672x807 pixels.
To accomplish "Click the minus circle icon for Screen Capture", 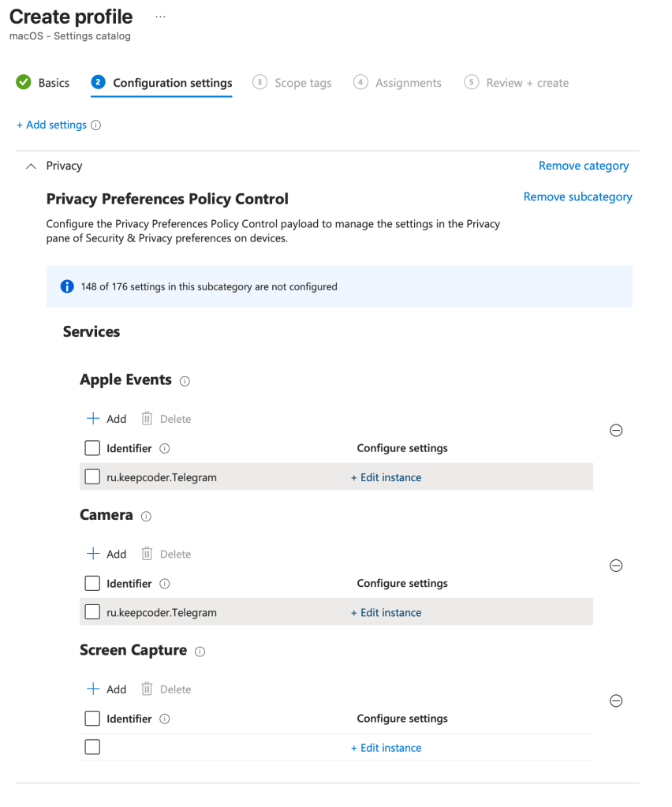I will pyautogui.click(x=616, y=701).
